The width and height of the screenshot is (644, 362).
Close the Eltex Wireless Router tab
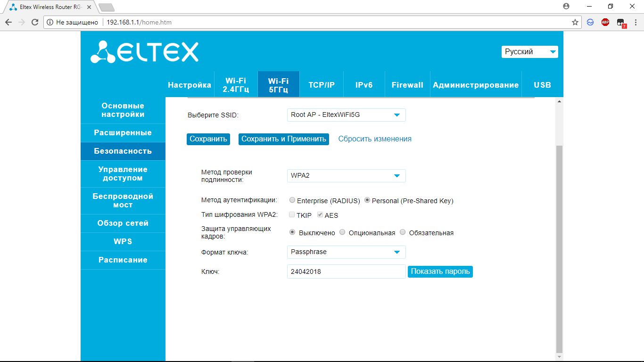tap(89, 7)
